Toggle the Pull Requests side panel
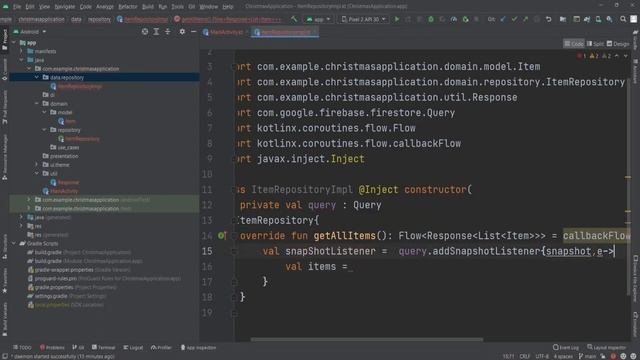Image resolution: width=640 pixels, height=360 pixels. [4, 107]
